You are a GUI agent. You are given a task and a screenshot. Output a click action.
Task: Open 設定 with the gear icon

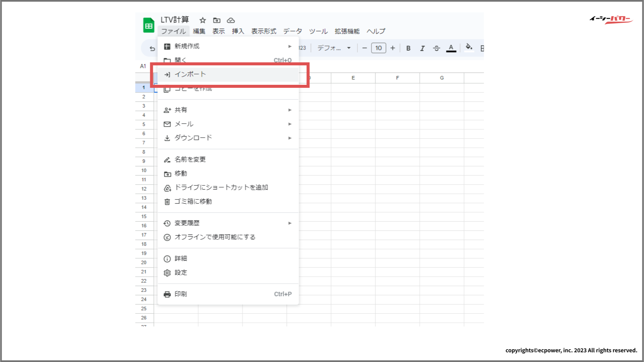tap(181, 273)
